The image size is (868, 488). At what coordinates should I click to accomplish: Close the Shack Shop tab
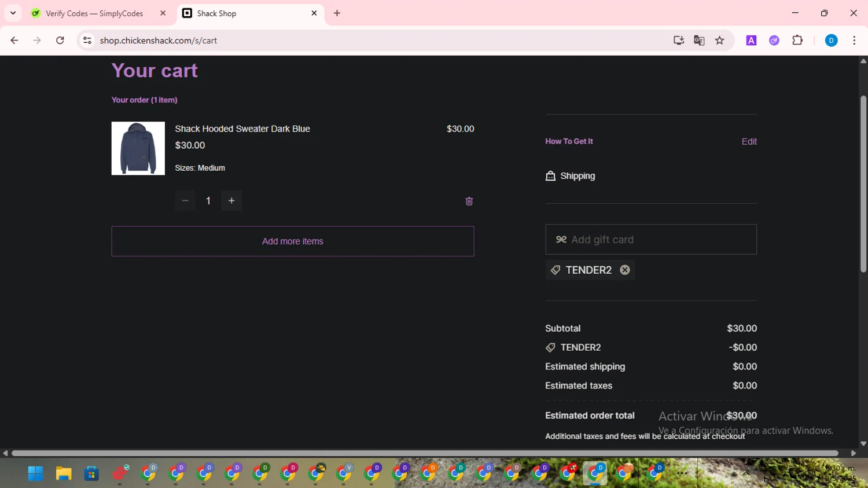click(x=314, y=13)
